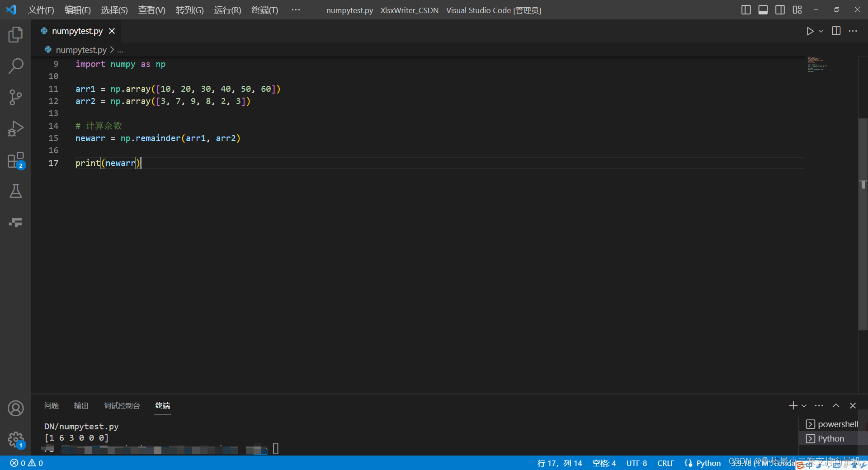Open the Extensions view
Screen dimensions: 868x470
[x=15, y=160]
